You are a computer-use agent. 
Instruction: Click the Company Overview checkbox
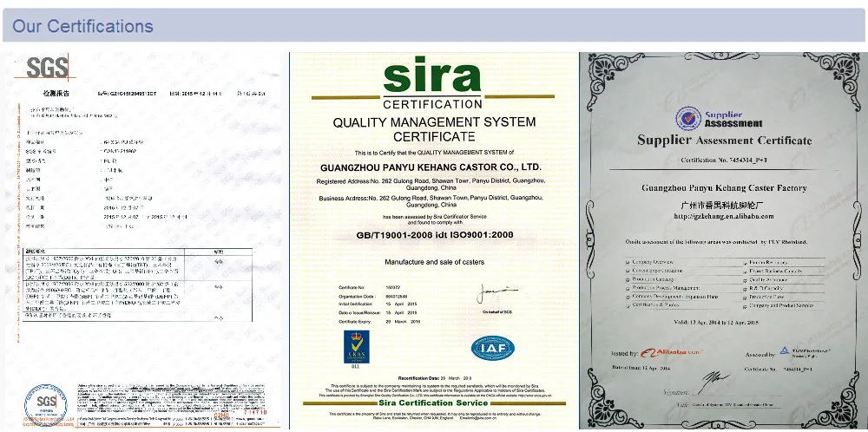click(628, 262)
